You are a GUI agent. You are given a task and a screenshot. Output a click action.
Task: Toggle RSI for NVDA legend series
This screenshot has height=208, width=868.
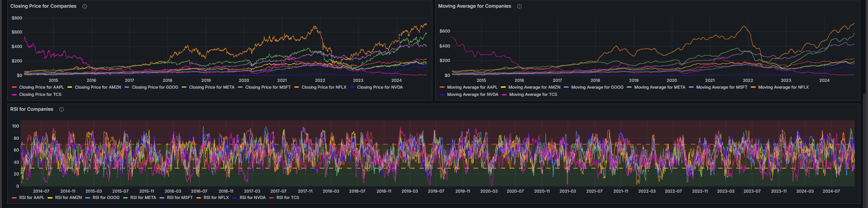(x=252, y=198)
